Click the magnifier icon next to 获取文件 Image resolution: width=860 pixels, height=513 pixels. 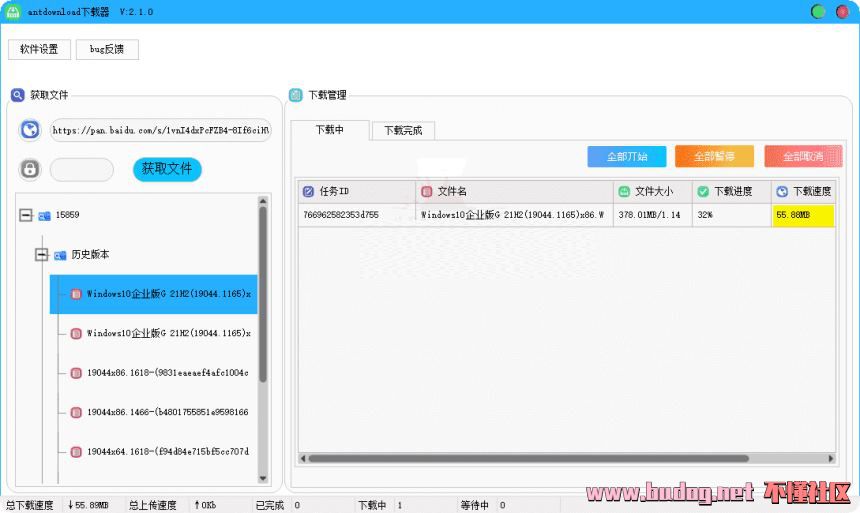[18, 95]
